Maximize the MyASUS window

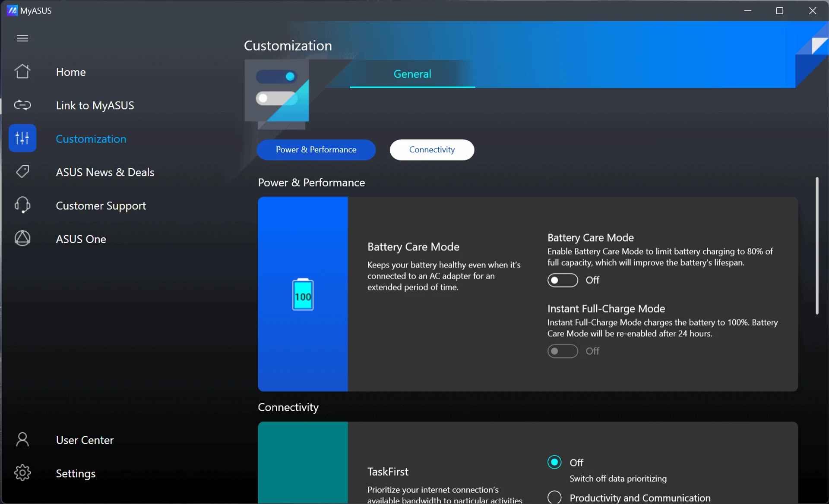pyautogui.click(x=780, y=11)
